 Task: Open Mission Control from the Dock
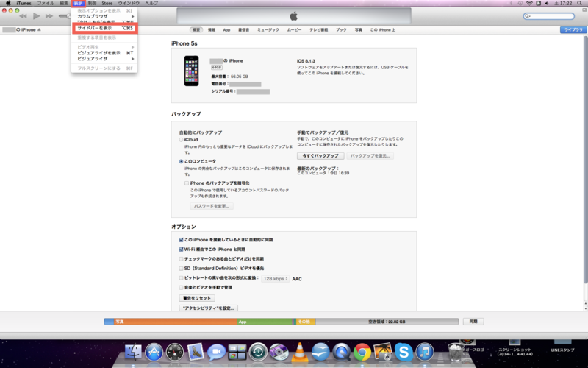coord(237,353)
